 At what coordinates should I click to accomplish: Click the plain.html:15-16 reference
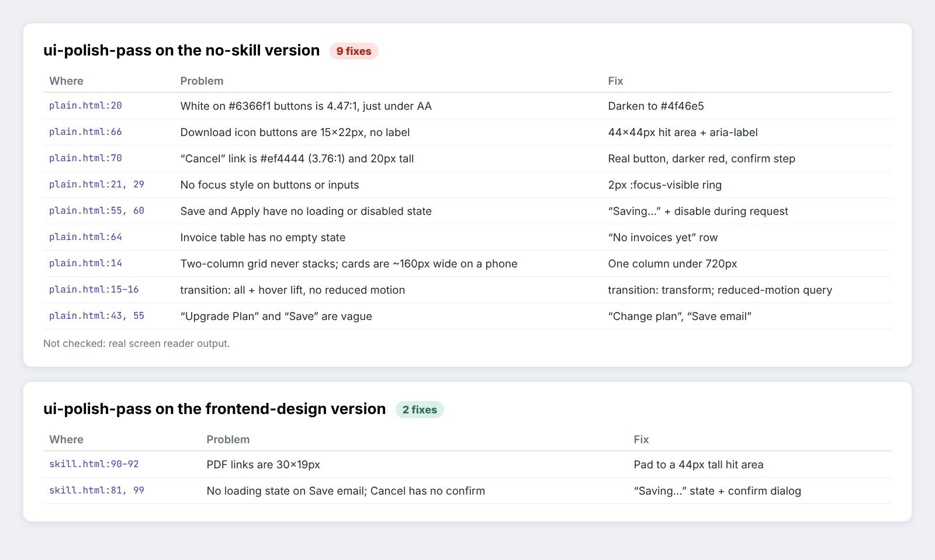94,290
